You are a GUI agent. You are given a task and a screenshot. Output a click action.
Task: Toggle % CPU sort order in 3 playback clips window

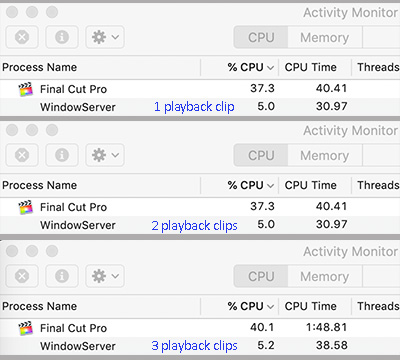(x=251, y=306)
